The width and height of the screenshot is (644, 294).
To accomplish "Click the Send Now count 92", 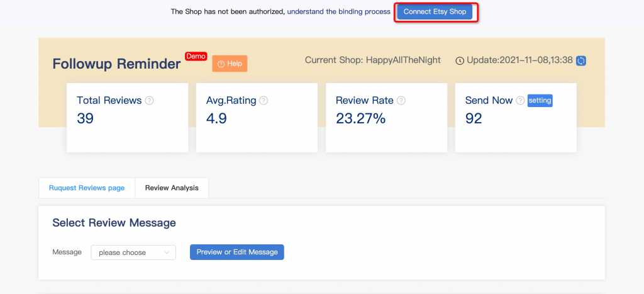I will pyautogui.click(x=474, y=118).
